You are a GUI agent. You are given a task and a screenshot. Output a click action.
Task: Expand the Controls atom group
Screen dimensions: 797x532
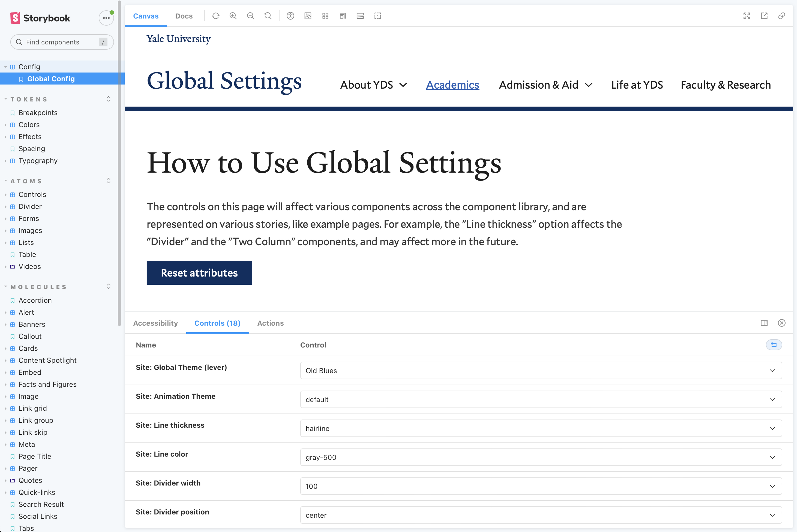pos(32,194)
